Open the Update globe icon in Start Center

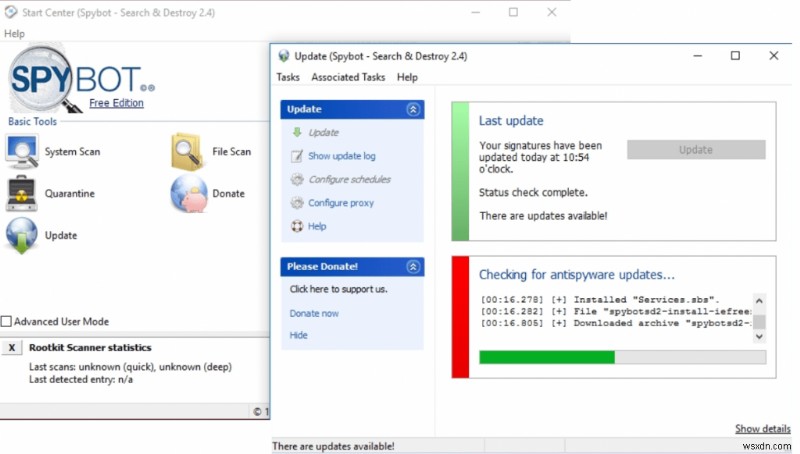(21, 235)
